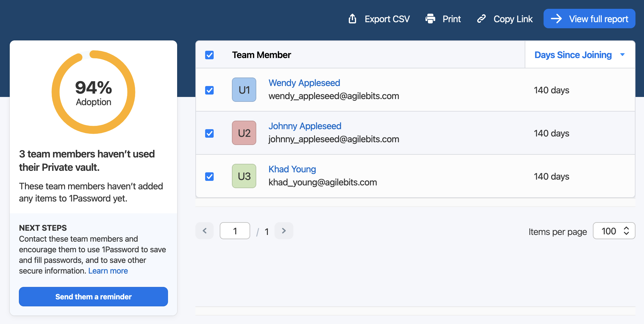Click the Export CSV share icon

point(352,19)
